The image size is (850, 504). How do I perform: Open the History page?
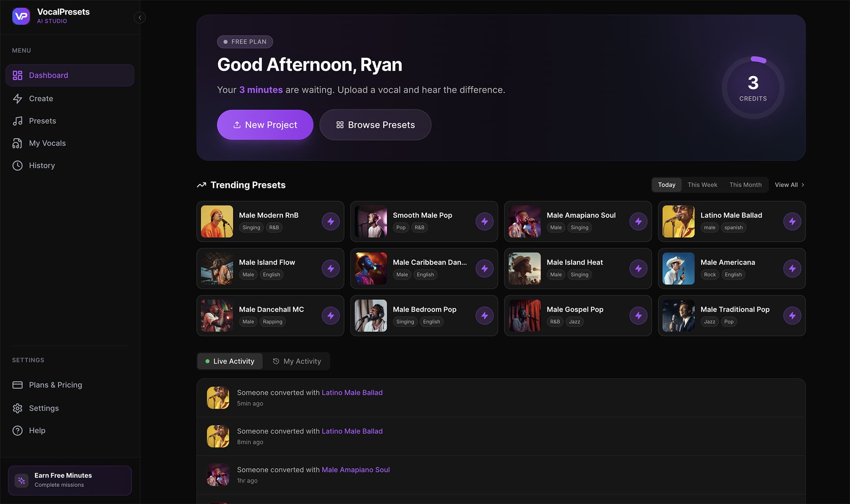(42, 165)
